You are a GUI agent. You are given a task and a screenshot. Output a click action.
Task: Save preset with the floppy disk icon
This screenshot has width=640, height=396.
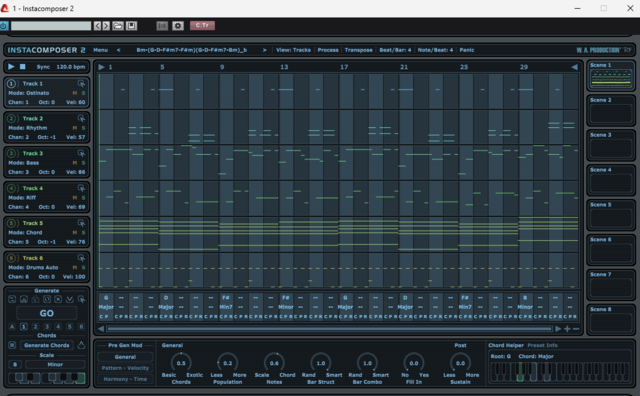pyautogui.click(x=131, y=26)
